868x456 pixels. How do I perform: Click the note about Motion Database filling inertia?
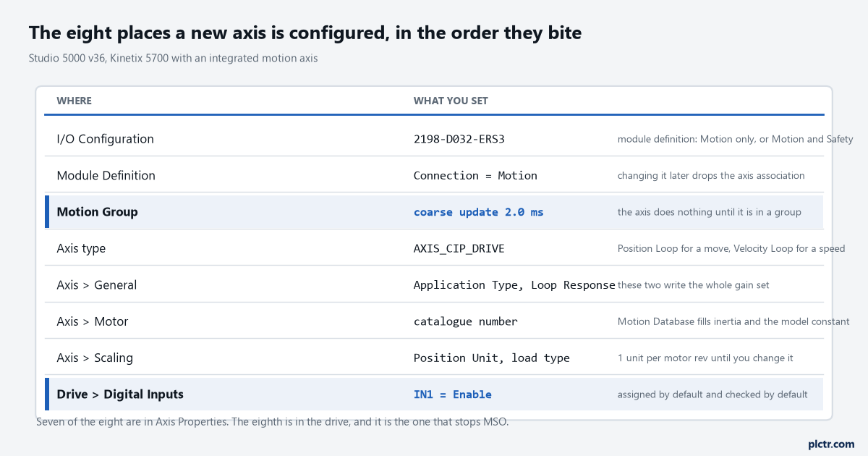(x=733, y=321)
